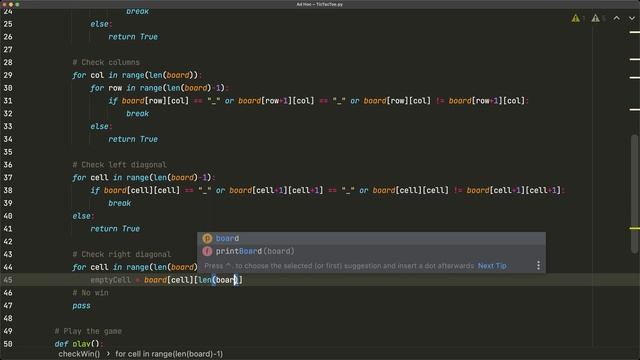The height and width of the screenshot is (360, 640).
Task: Click the '# Check left diagonal' comment
Action: click(x=120, y=165)
